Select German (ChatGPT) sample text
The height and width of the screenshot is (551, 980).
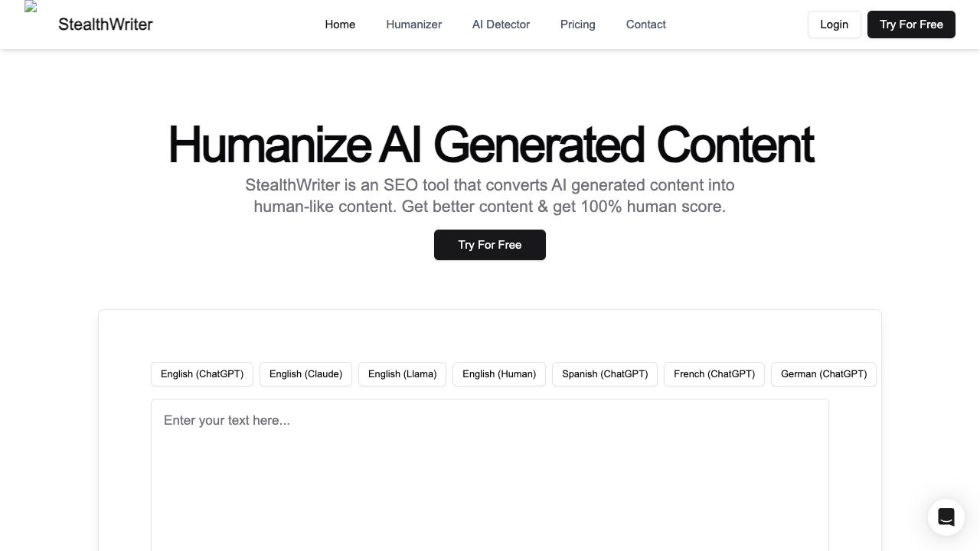tap(824, 374)
